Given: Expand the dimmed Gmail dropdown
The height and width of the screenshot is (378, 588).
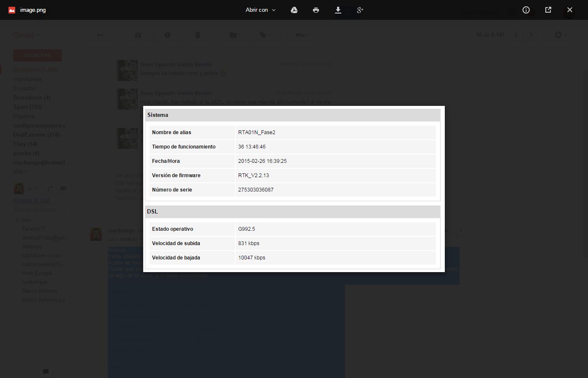Looking at the screenshot, I should coord(26,35).
